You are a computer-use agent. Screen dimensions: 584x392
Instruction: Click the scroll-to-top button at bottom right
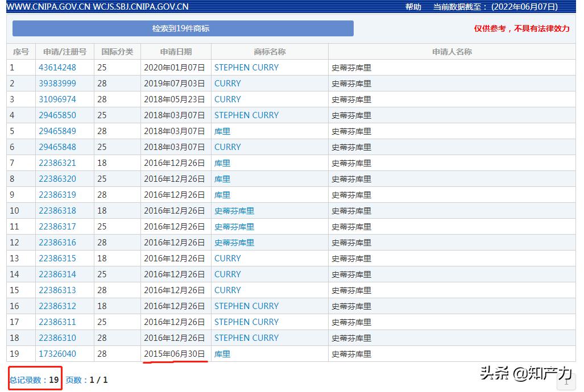566,382
